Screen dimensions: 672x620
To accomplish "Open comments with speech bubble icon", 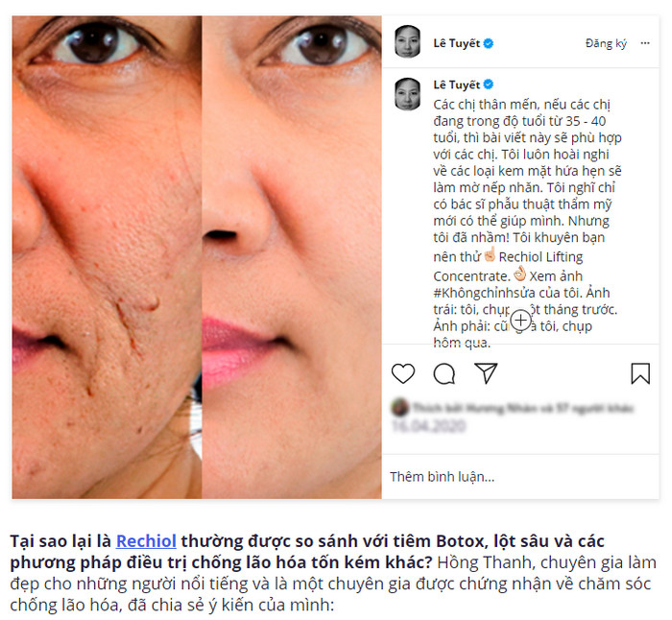I will (x=444, y=373).
